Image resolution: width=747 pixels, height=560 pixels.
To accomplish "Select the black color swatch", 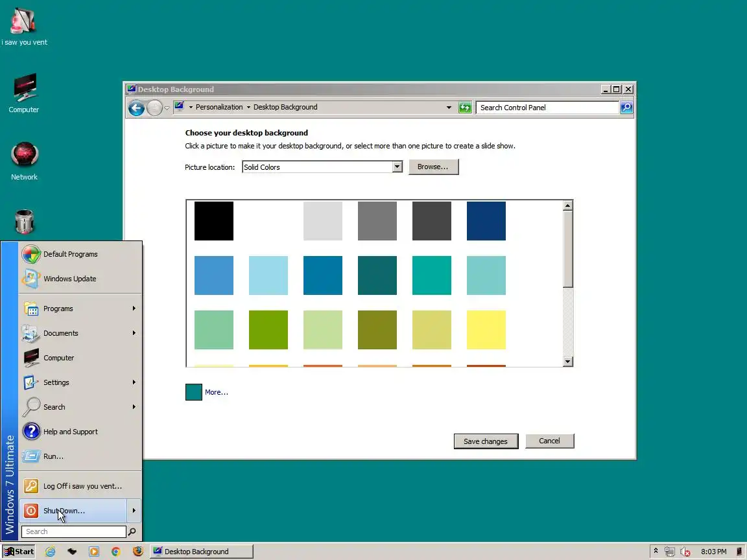I will coord(214,221).
